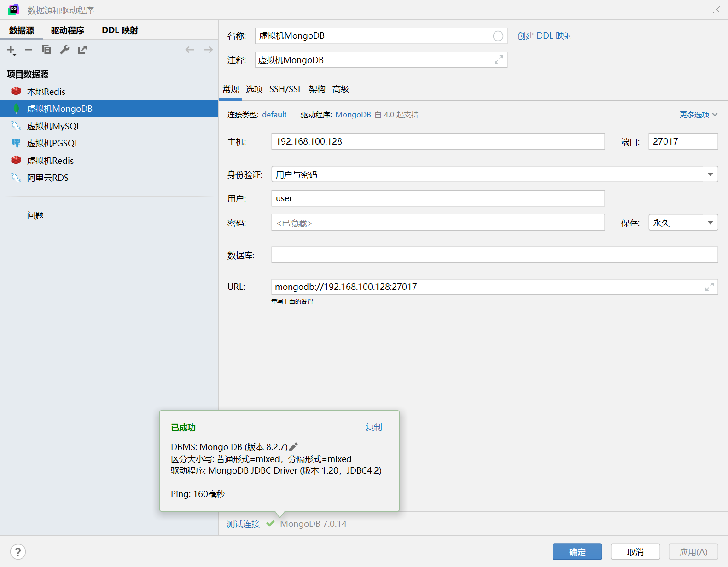Click the 虚拟机MySQL dolphin icon

pos(16,126)
